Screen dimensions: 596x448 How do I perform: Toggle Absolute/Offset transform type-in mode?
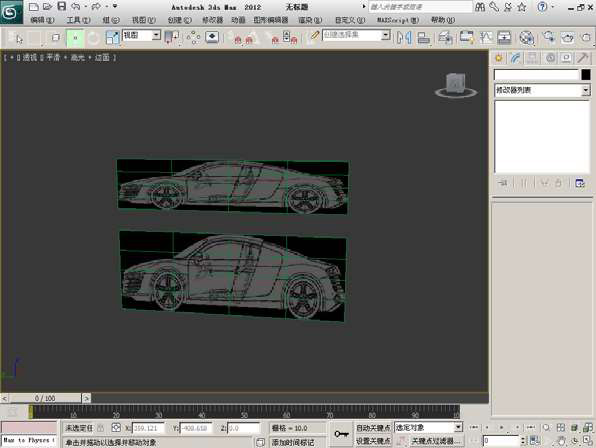[116, 428]
